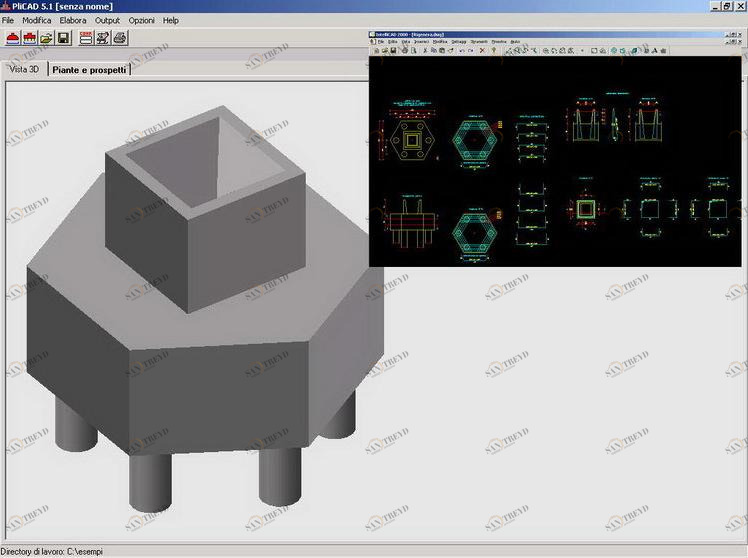Open the Output menu
The width and height of the screenshot is (748, 558).
tap(107, 20)
